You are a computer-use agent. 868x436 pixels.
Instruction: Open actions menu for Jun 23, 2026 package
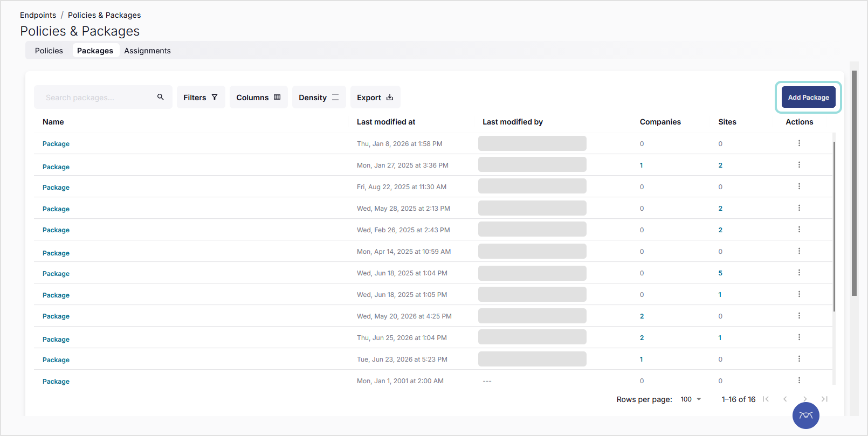[799, 359]
